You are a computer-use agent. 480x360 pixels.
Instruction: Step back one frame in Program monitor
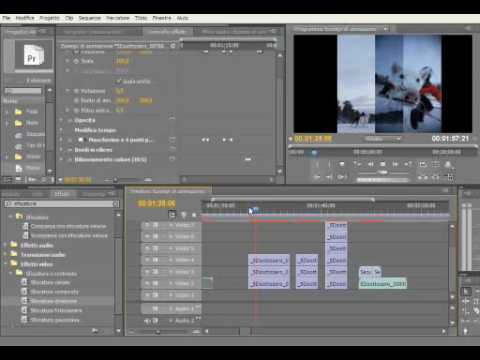pyautogui.click(x=370, y=164)
